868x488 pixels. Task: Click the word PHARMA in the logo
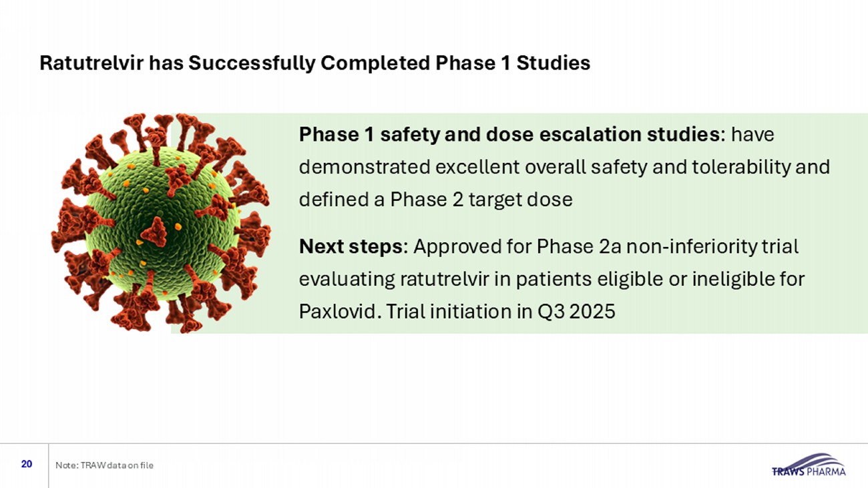pyautogui.click(x=827, y=471)
